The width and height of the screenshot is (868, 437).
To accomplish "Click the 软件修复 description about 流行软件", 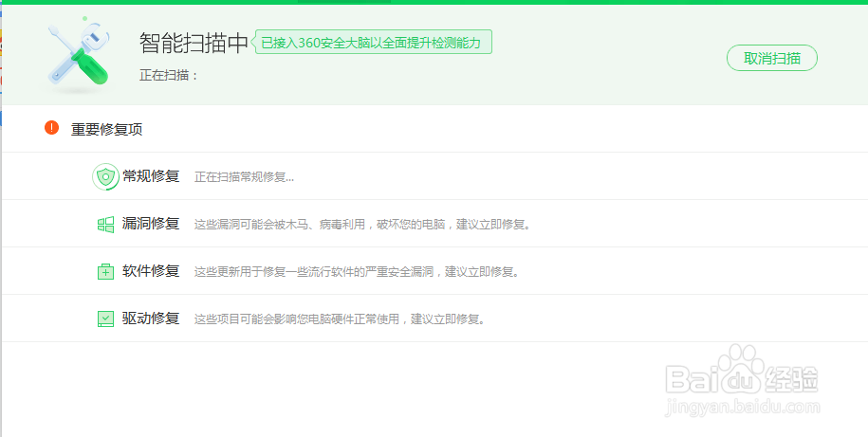I will tap(357, 272).
